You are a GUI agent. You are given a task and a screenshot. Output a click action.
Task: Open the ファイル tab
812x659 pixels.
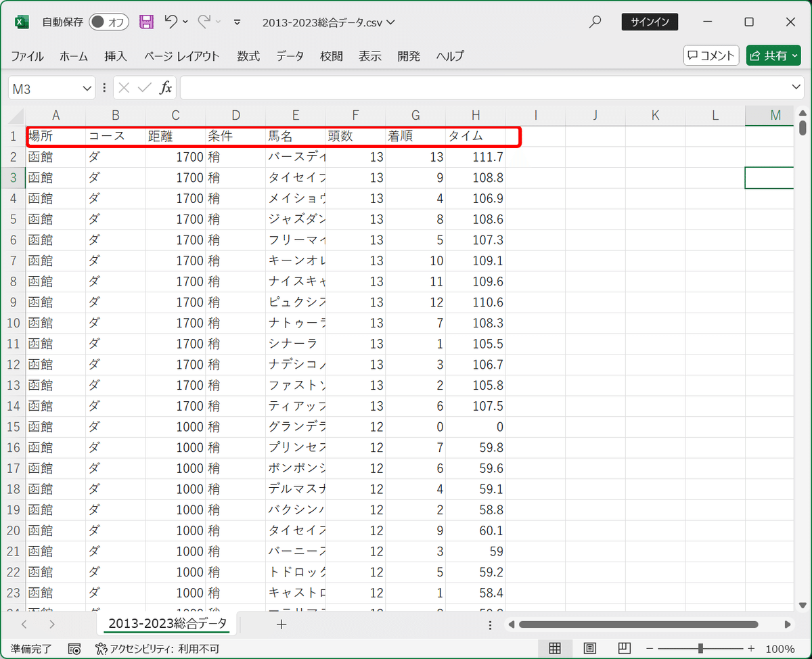27,56
